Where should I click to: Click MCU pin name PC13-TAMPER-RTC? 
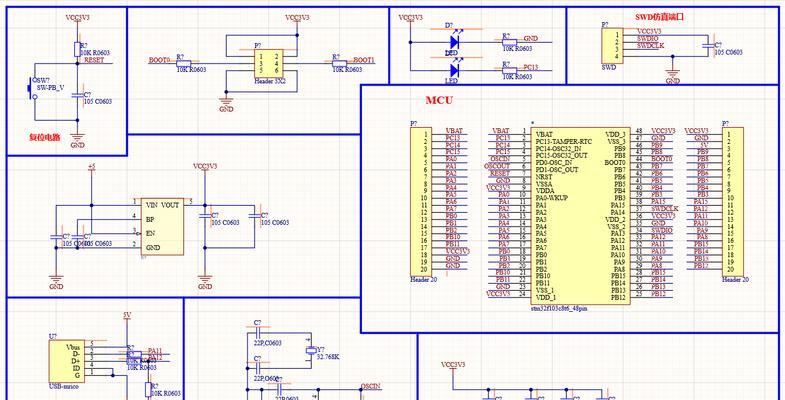coord(564,142)
